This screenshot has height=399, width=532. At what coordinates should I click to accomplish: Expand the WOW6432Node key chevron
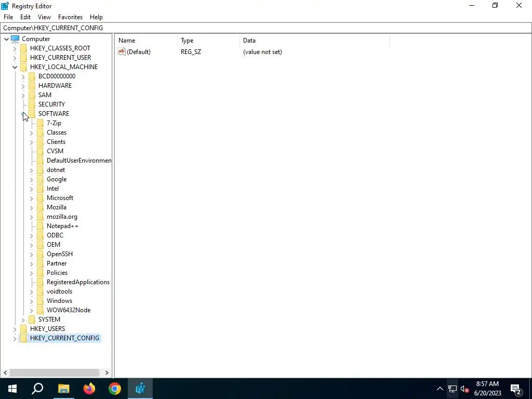pos(32,311)
